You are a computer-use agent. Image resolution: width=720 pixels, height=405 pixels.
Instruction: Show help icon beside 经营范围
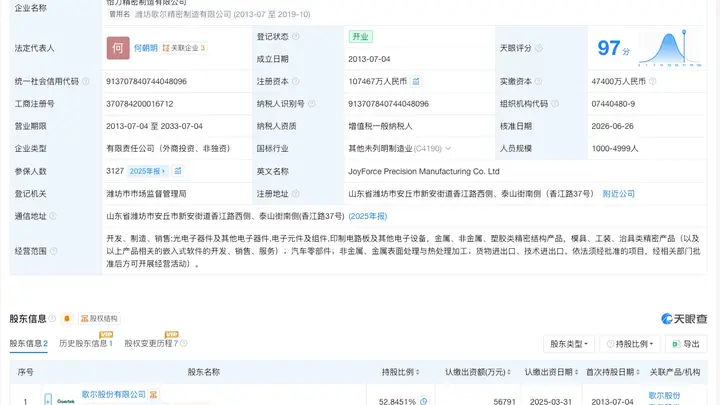click(x=53, y=251)
